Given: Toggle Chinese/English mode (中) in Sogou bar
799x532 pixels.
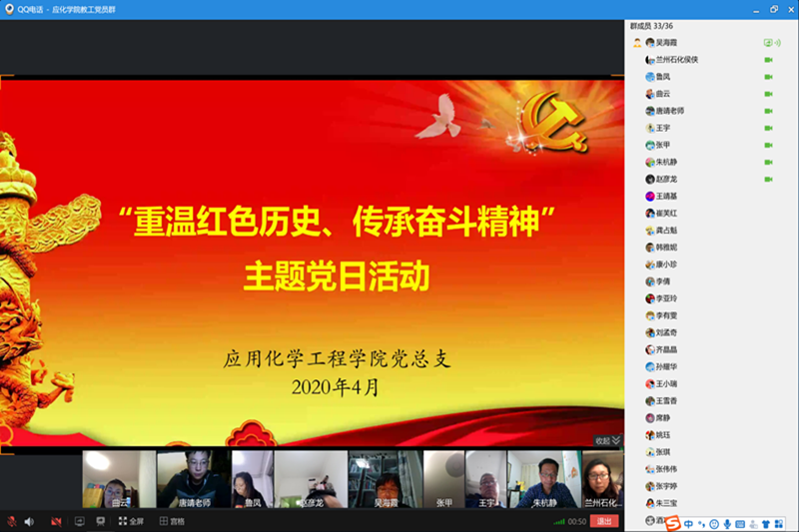Looking at the screenshot, I should [x=689, y=524].
